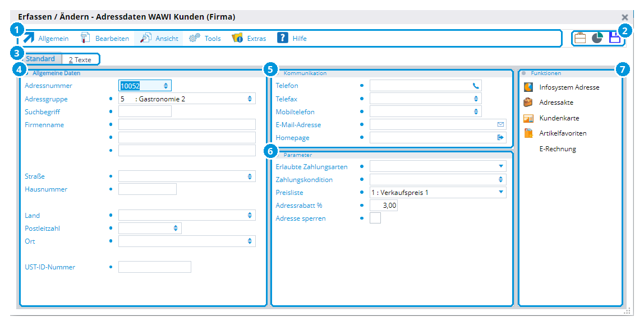Open the Ort selection list

pos(250,241)
